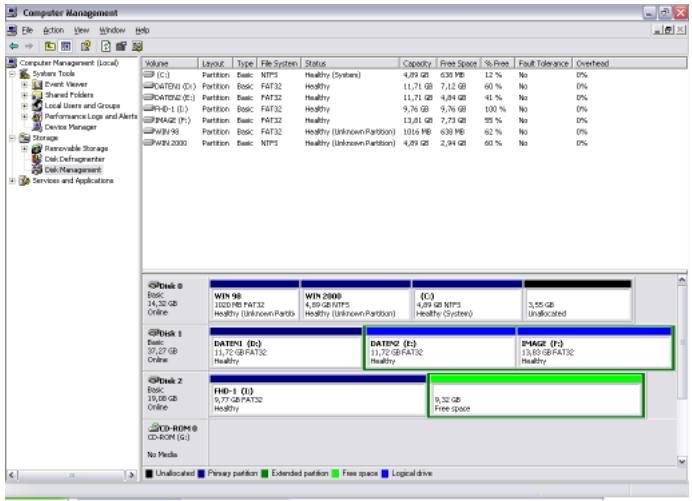Image resolution: width=692 pixels, height=501 pixels.
Task: Select the WIN 2000 partition on Disk 0
Action: [x=355, y=300]
